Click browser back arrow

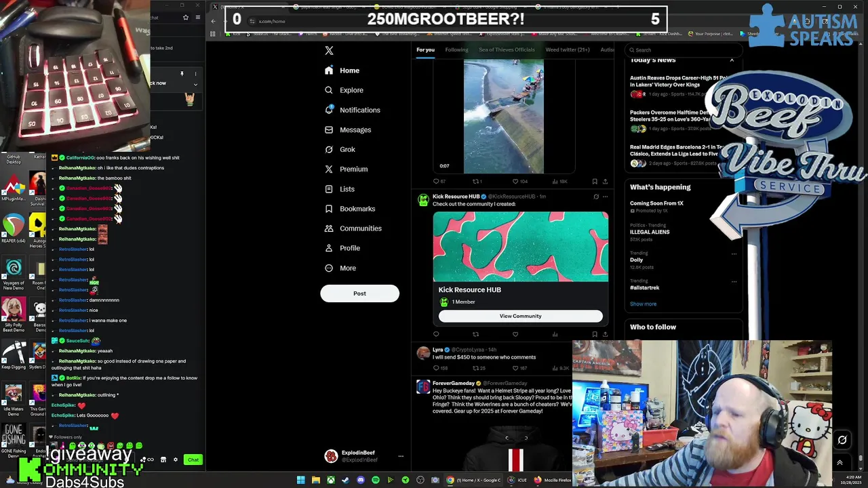213,21
